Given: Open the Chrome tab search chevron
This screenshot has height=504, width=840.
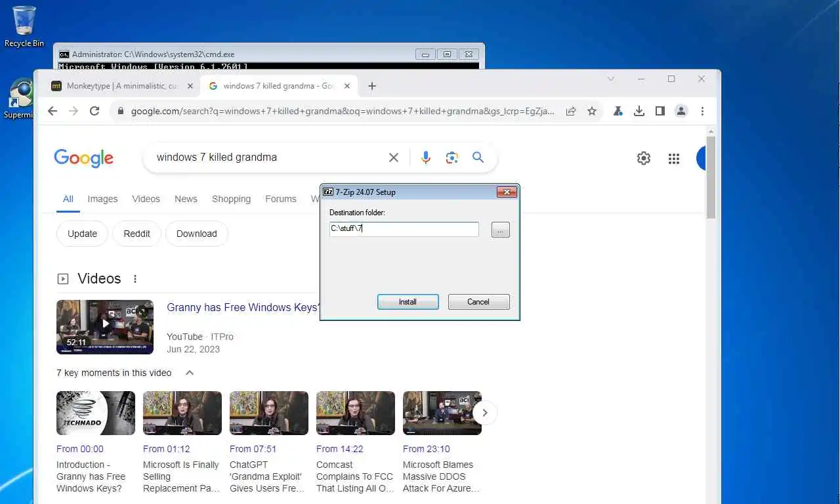Looking at the screenshot, I should (x=610, y=79).
